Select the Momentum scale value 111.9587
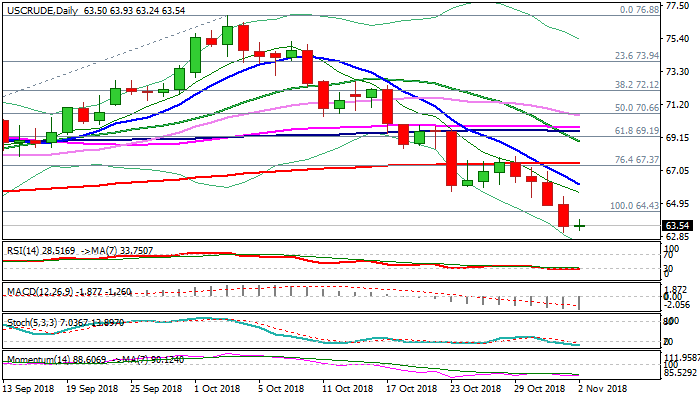Screen dimensions: 700x400 (682, 358)
